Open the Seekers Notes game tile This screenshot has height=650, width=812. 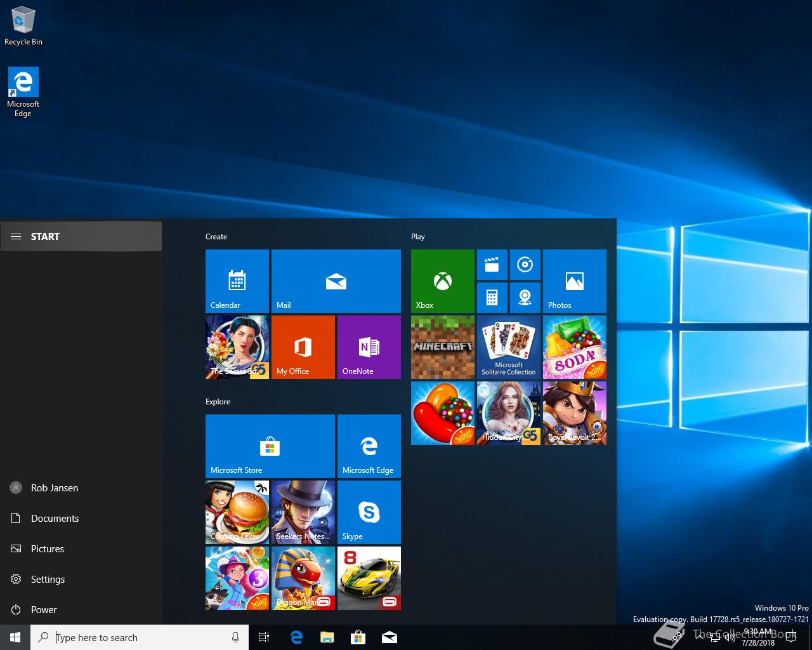pyautogui.click(x=303, y=512)
